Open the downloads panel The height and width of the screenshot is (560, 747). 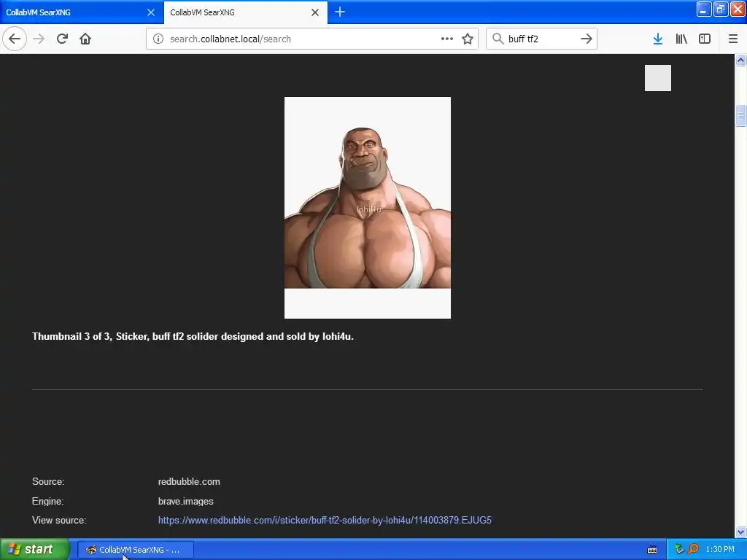pos(658,39)
